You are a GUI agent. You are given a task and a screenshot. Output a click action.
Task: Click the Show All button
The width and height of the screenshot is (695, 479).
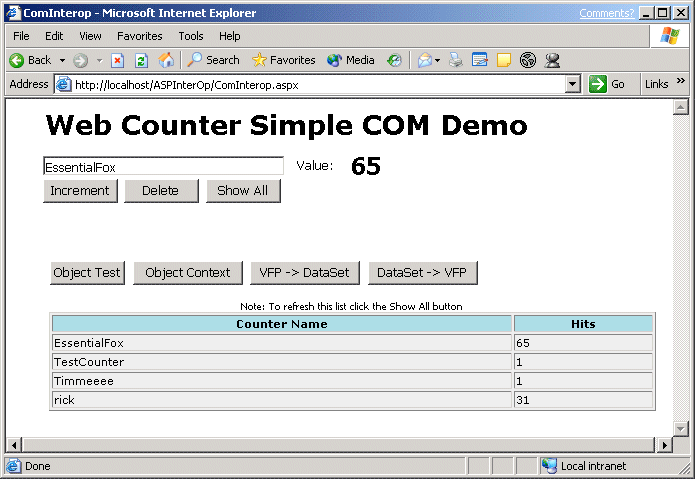242,191
